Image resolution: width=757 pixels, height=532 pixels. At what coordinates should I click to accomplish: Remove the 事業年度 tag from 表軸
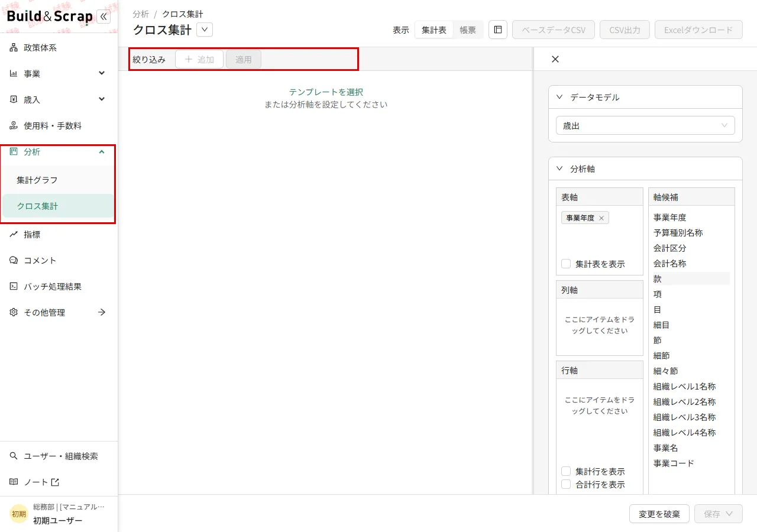[601, 218]
